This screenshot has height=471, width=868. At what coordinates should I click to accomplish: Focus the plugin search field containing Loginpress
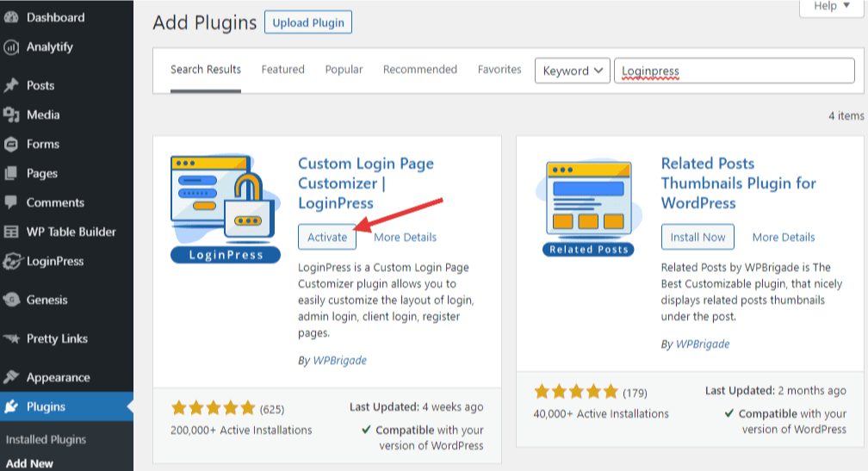click(735, 71)
